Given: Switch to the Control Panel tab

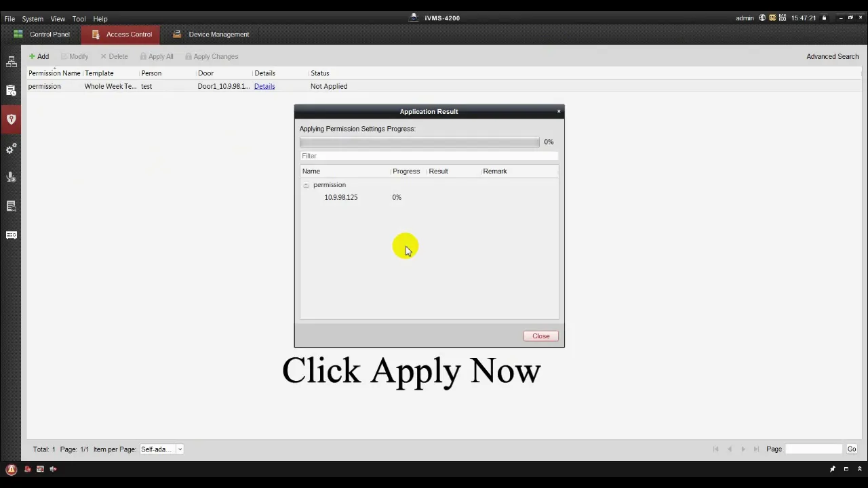Looking at the screenshot, I should (x=42, y=35).
